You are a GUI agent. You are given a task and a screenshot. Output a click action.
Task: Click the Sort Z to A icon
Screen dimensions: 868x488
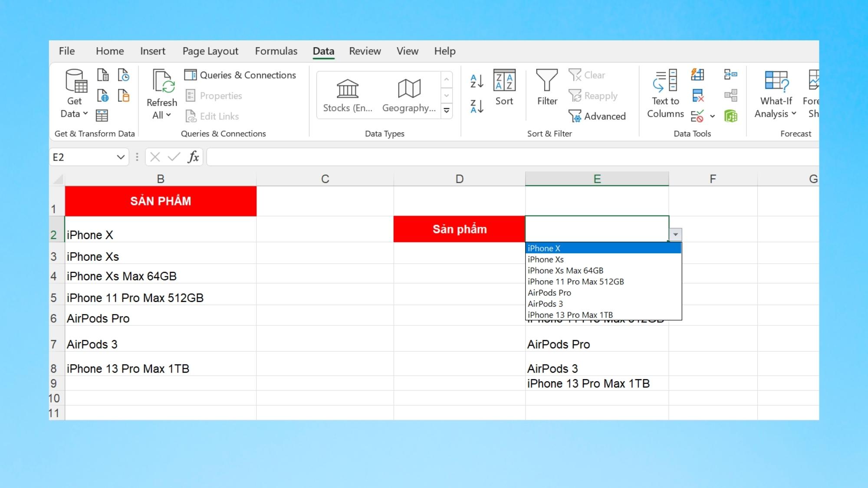(477, 106)
